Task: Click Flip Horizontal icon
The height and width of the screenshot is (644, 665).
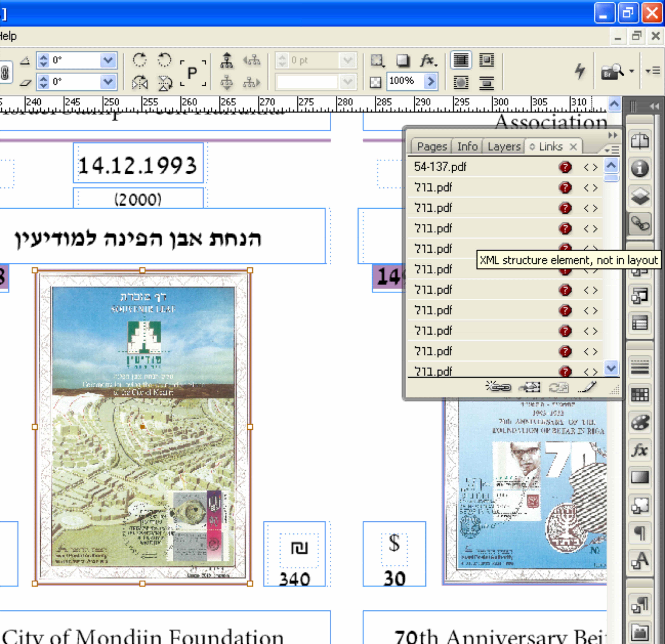Action: pyautogui.click(x=139, y=82)
